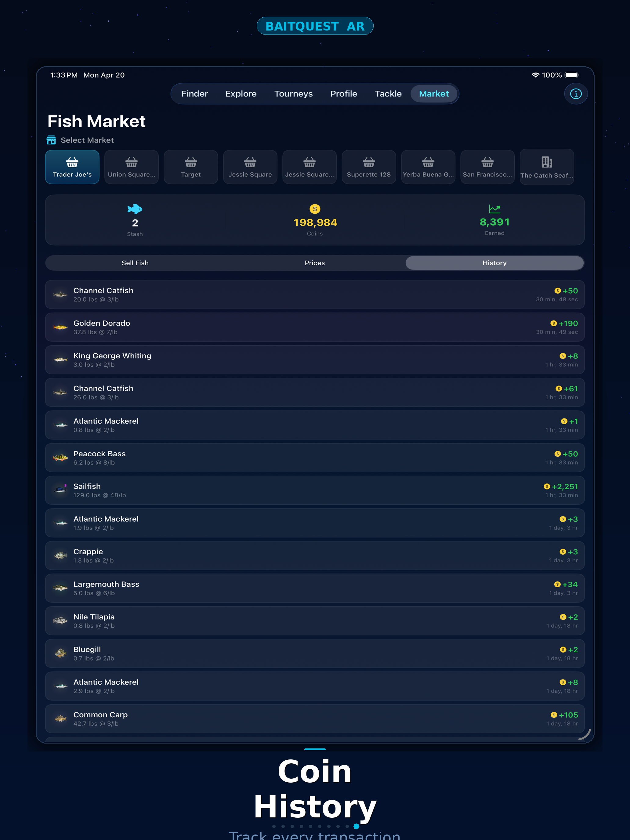The image size is (630, 840).
Task: Open Channel Catfish 26.0 lbs transaction
Action: (x=315, y=392)
